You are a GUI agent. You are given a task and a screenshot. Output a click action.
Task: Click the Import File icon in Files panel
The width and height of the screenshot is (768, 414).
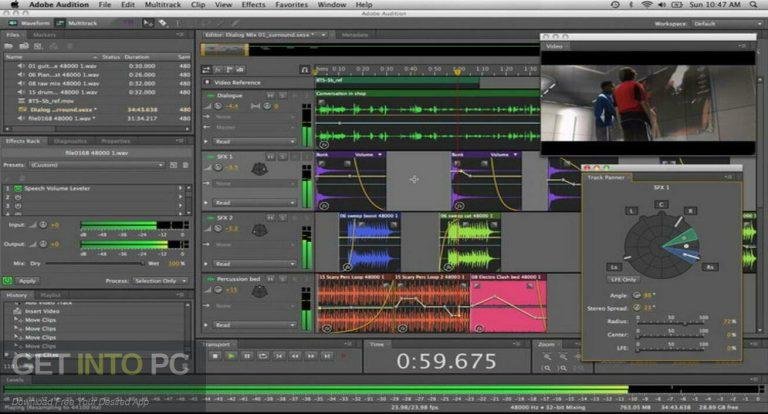click(24, 46)
